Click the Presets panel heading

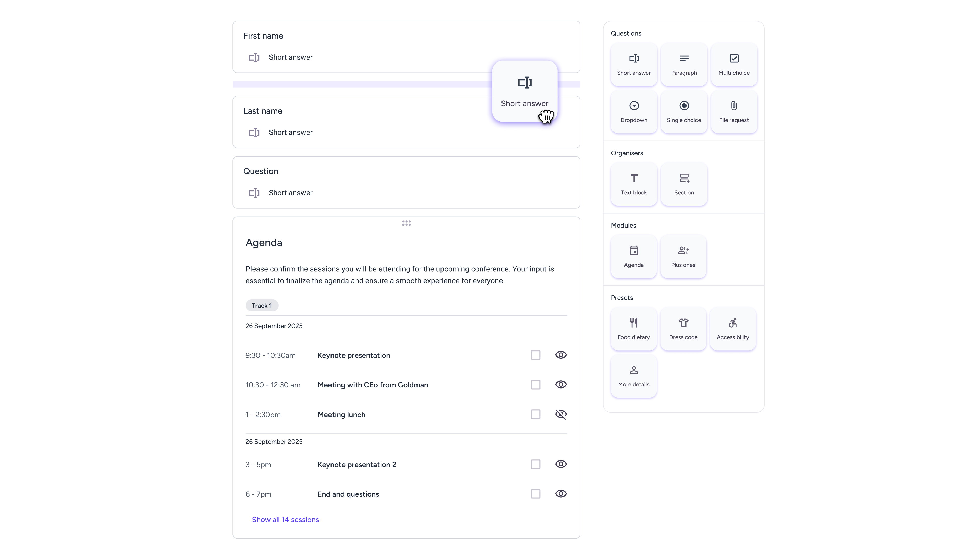pos(622,298)
